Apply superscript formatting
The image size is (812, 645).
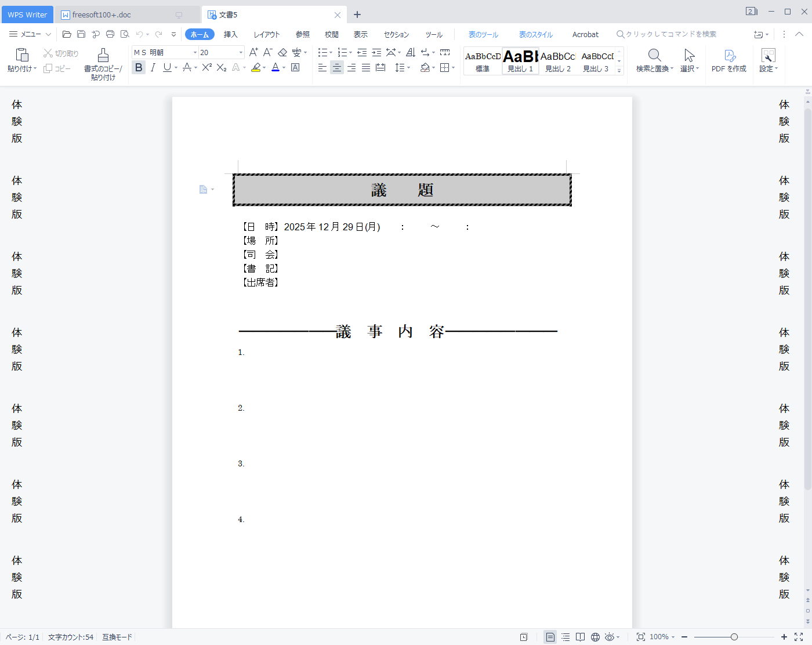click(206, 68)
